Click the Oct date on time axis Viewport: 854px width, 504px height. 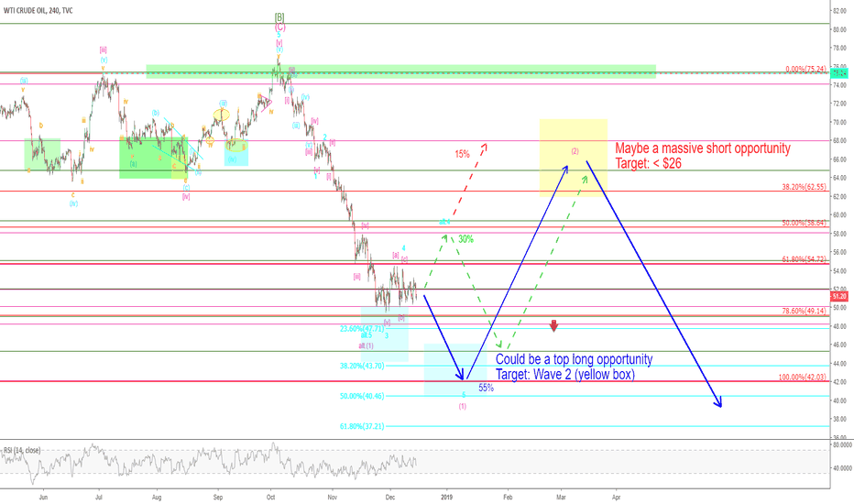(x=270, y=497)
